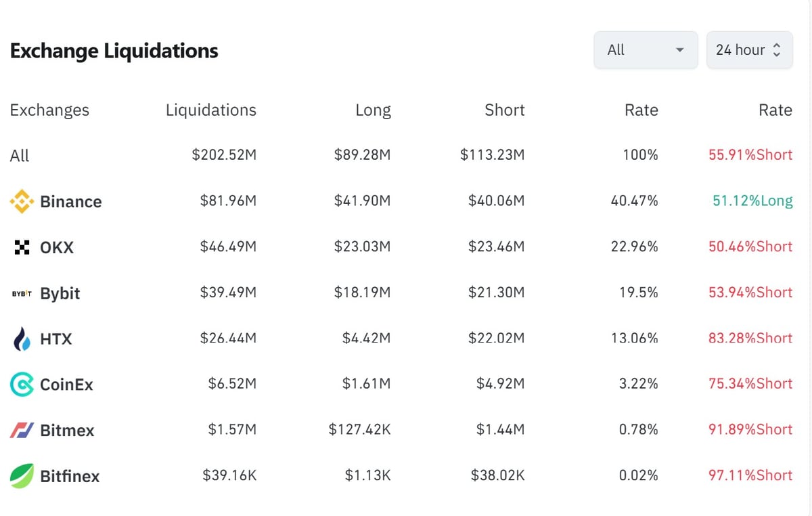Viewport: 812px width, 516px height.
Task: Click the Binance exchange logo icon
Action: (x=22, y=201)
